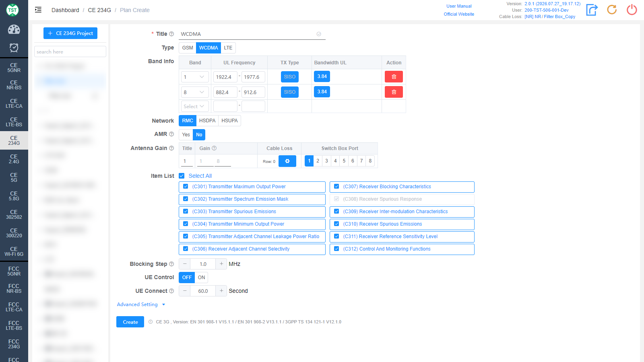Click the blue export share icon
The height and width of the screenshot is (362, 644).
592,10
